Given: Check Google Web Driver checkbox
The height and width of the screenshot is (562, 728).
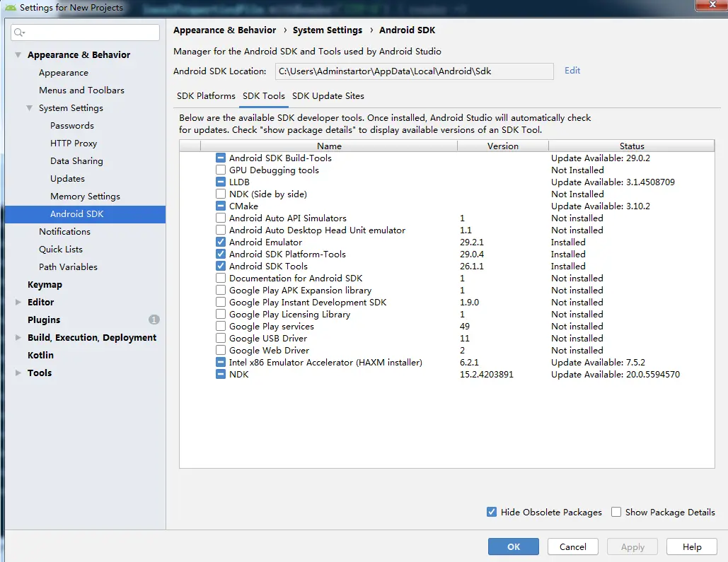Looking at the screenshot, I should (221, 351).
